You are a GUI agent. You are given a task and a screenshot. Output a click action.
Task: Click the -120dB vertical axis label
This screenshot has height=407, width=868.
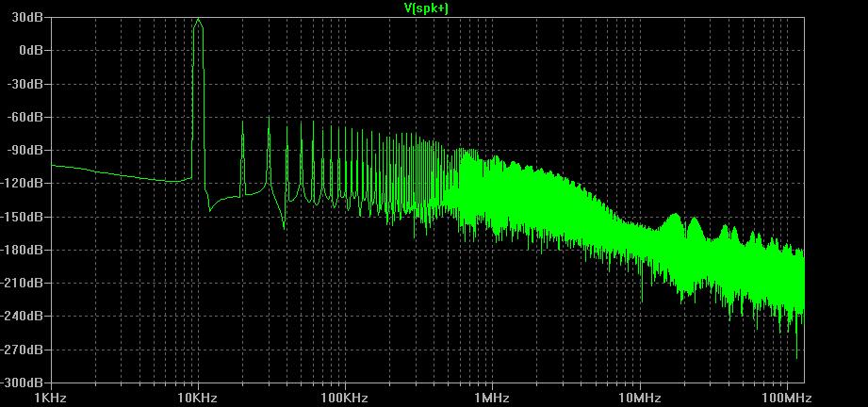[x=22, y=184]
